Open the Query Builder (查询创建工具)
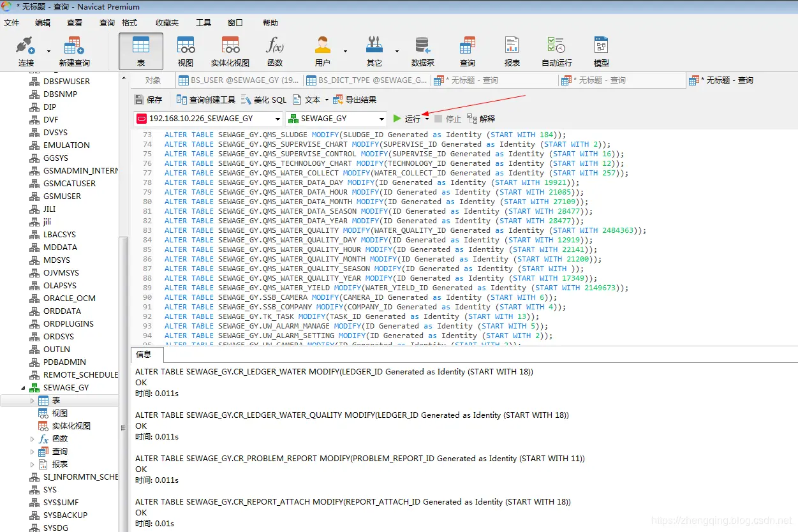 point(206,100)
